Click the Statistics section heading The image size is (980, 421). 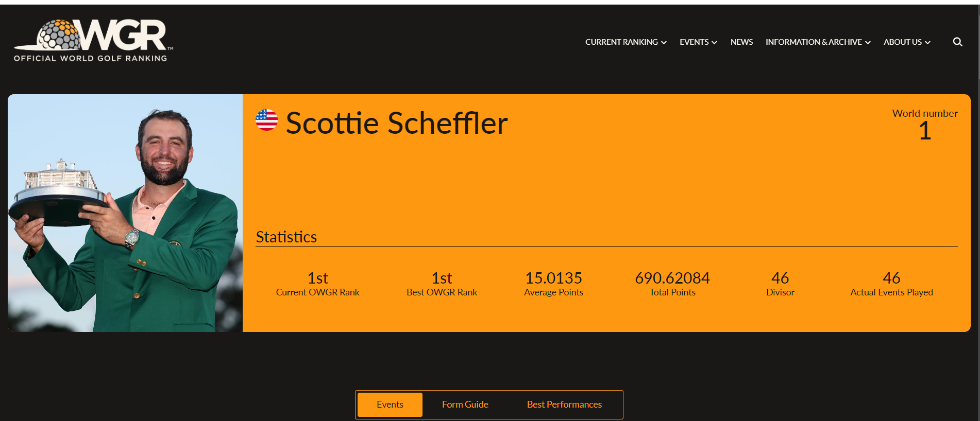[x=286, y=237]
